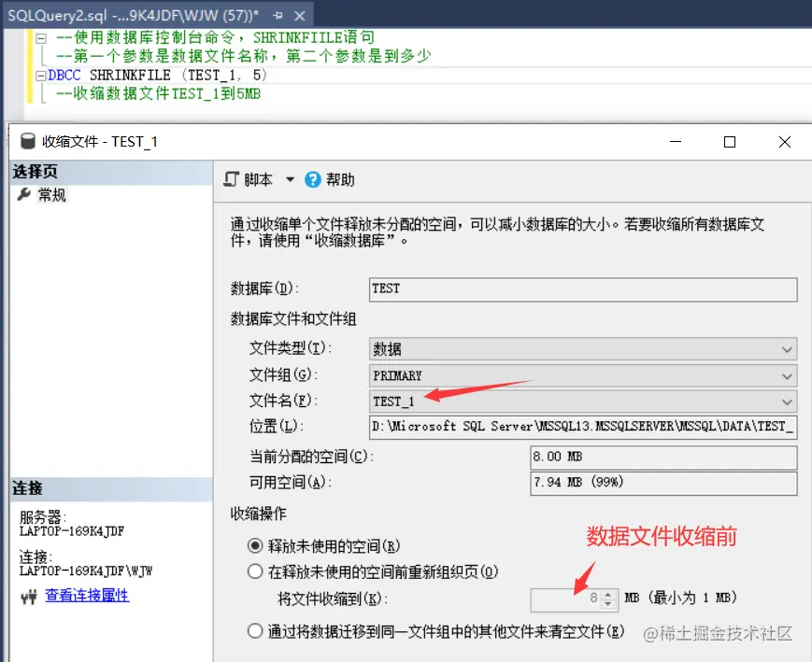
Task: Open the 文件组 PRIMARY dropdown
Action: [x=583, y=375]
